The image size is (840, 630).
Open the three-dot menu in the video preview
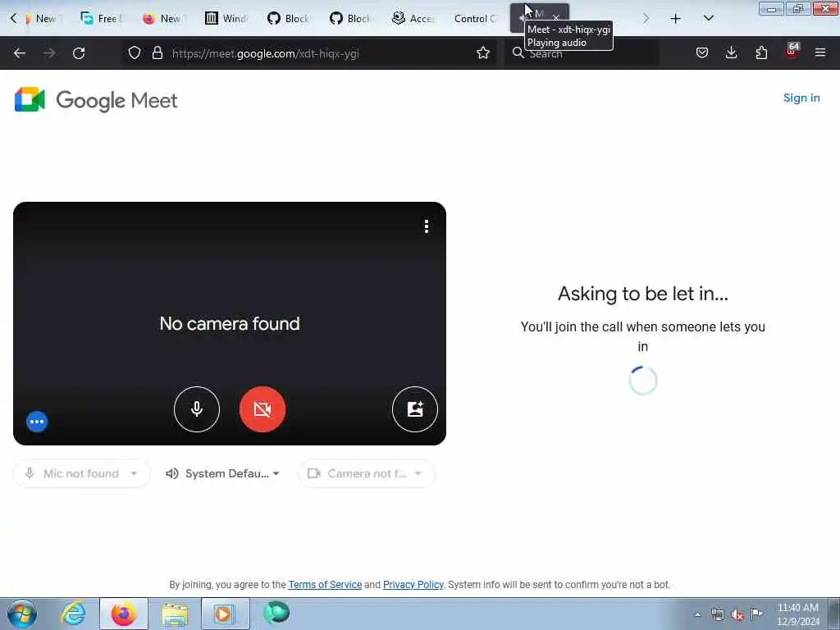click(427, 226)
